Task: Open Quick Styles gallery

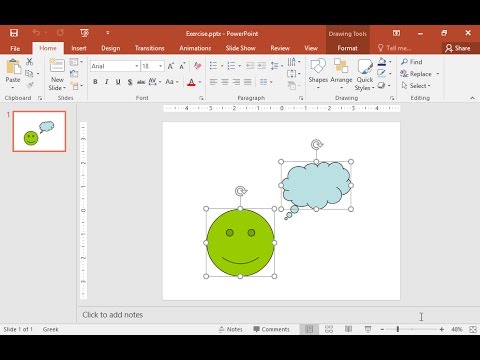Action: click(x=365, y=74)
